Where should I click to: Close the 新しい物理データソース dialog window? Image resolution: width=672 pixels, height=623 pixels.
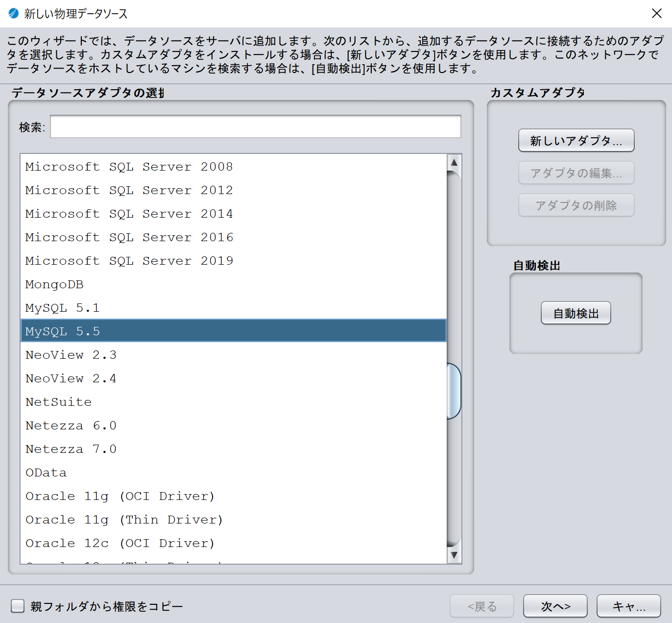click(x=657, y=13)
